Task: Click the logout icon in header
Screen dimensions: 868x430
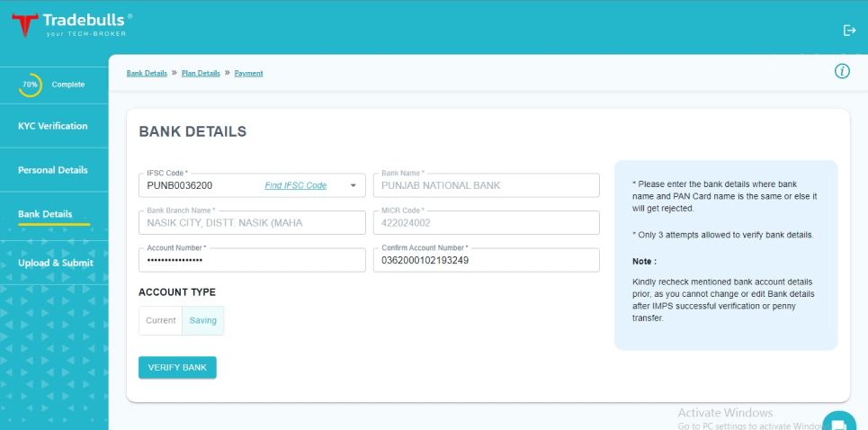Action: [x=849, y=31]
